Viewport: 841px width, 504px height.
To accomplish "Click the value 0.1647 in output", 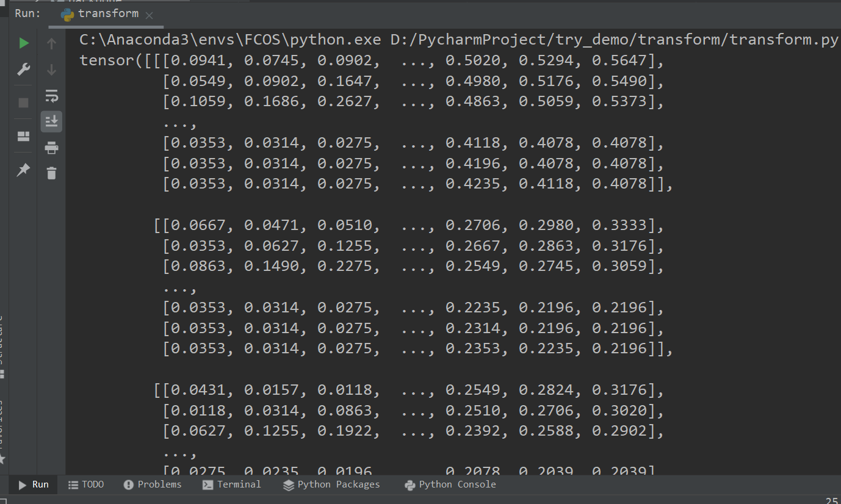I will point(345,82).
